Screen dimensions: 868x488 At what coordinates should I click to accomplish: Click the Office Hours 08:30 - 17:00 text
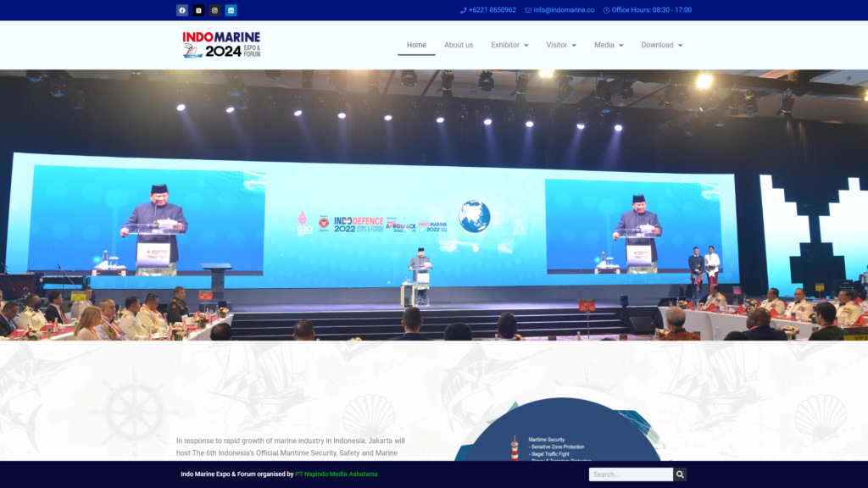[x=647, y=10]
